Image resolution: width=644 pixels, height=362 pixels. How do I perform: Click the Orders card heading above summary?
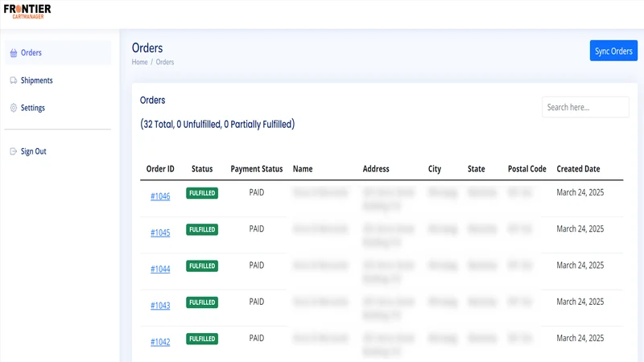pos(152,100)
